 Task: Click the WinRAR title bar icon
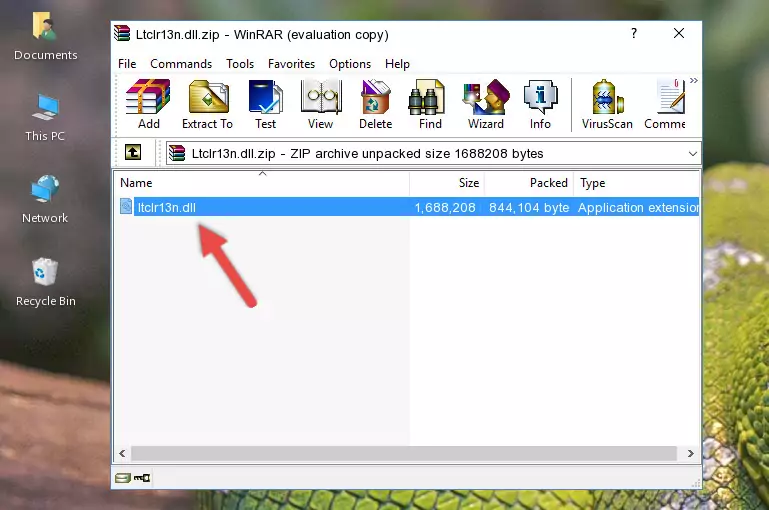pos(122,33)
